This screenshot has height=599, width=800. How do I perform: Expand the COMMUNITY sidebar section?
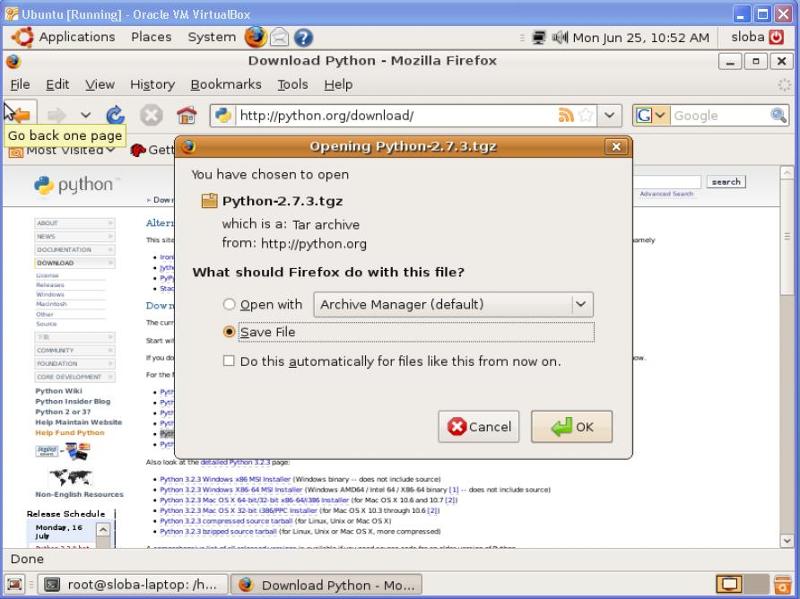pos(74,351)
